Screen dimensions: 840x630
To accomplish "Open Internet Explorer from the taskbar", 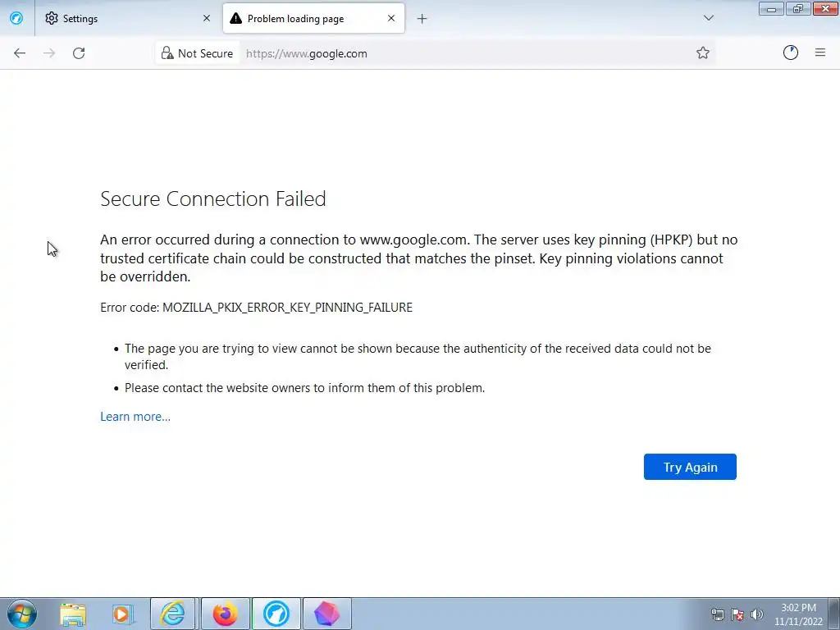I will point(173,614).
